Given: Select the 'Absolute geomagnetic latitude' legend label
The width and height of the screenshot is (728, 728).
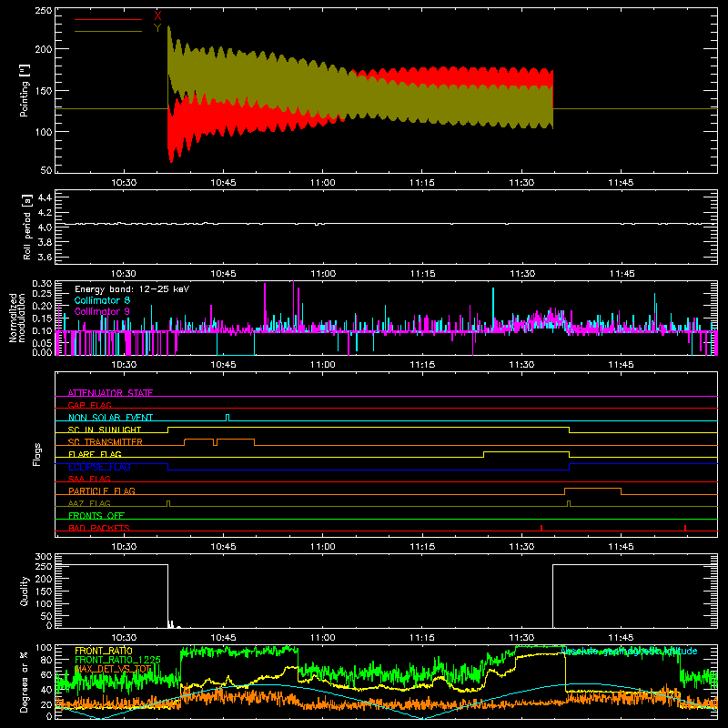Looking at the screenshot, I should tap(629, 652).
